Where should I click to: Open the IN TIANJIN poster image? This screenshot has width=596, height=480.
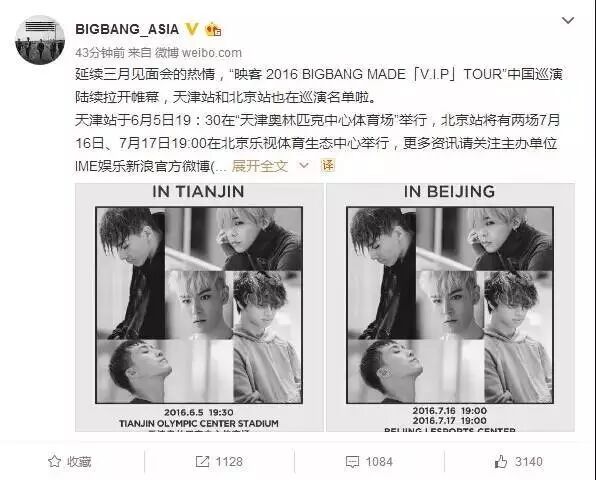pyautogui.click(x=199, y=307)
